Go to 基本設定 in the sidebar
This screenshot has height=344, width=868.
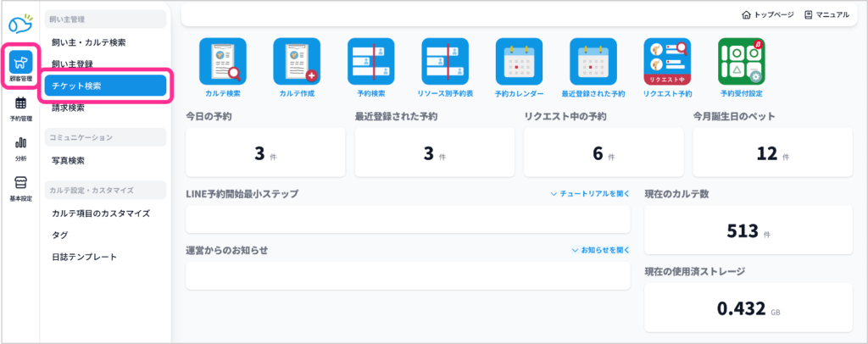pos(20,189)
